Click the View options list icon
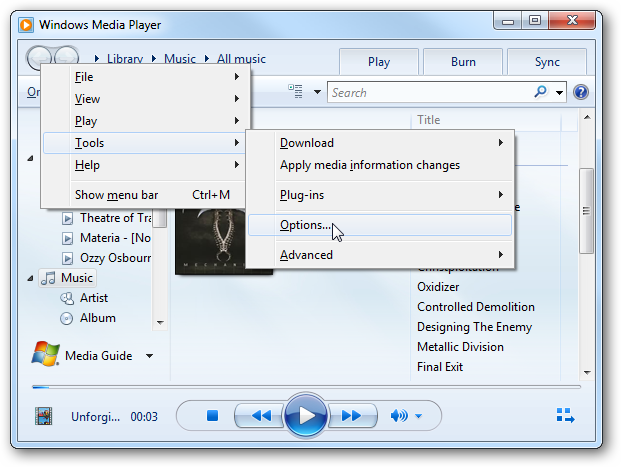 tap(295, 91)
